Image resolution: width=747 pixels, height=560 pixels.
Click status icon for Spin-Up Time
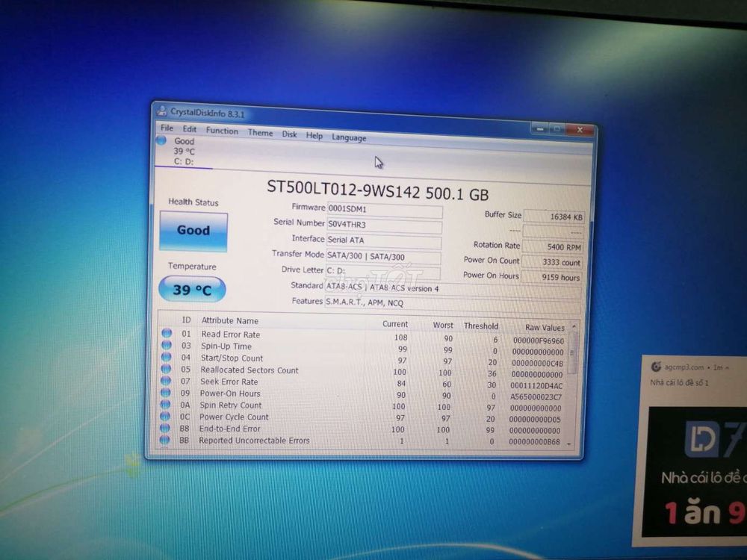pyautogui.click(x=167, y=345)
